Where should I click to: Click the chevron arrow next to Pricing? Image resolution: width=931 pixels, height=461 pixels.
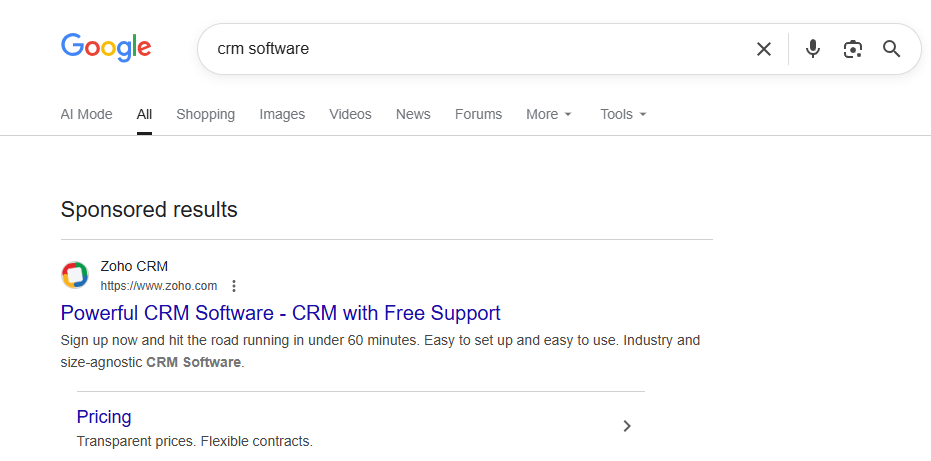627,426
